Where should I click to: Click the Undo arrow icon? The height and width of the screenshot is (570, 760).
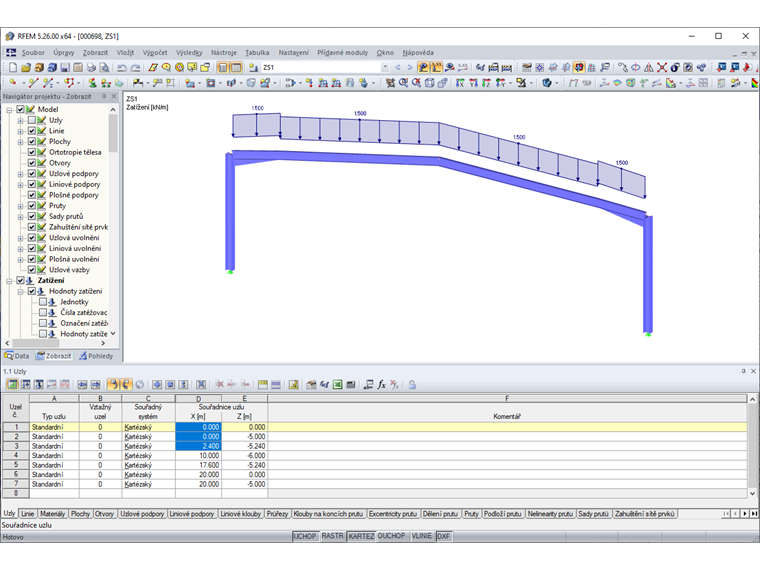point(122,67)
